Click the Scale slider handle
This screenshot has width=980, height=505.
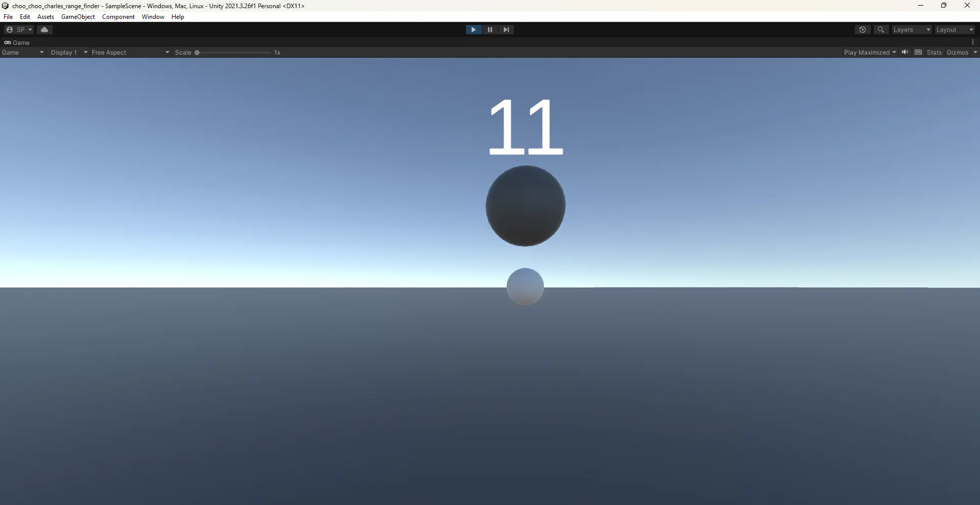coord(197,53)
